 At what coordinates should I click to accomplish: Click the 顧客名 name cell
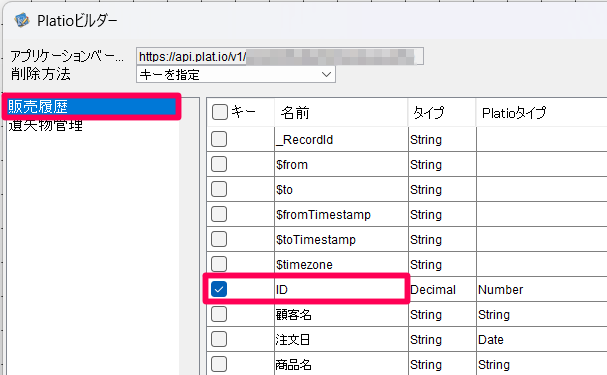[341, 315]
